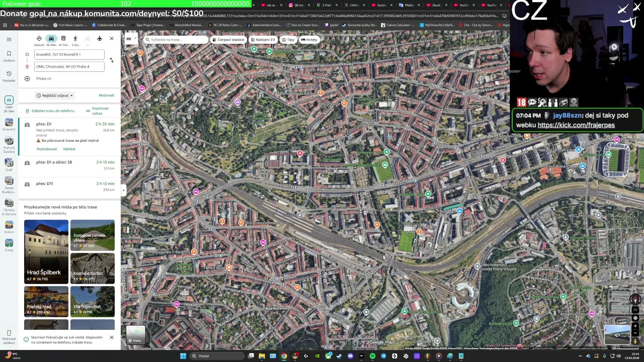Filter by Tipy chip
Screen dimensions: 644x362
click(x=288, y=40)
